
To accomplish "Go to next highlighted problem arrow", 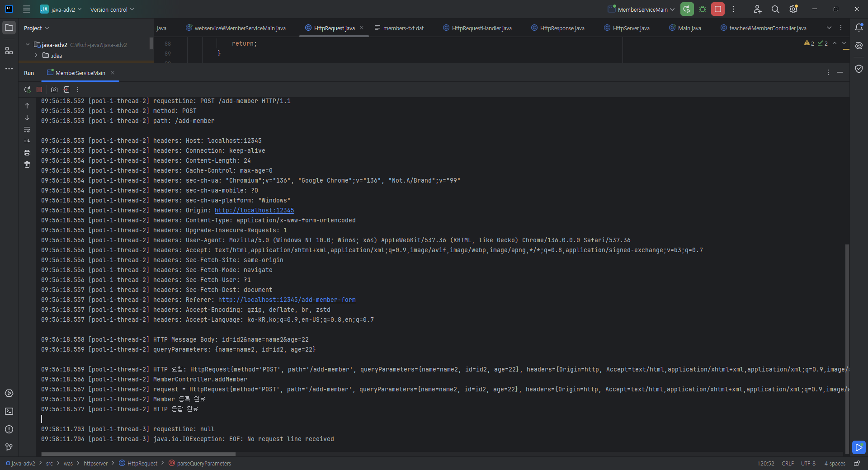I will (x=844, y=43).
